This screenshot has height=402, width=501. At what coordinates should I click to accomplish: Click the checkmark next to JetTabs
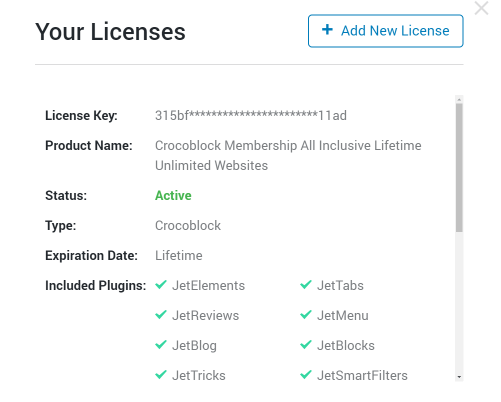pyautogui.click(x=306, y=285)
